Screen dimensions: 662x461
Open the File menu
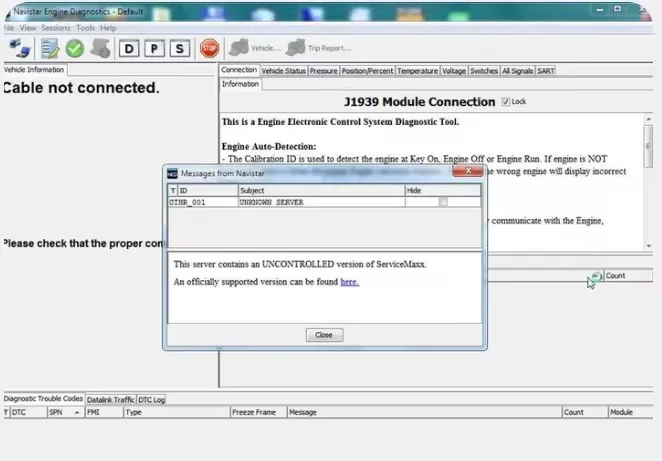(9, 28)
